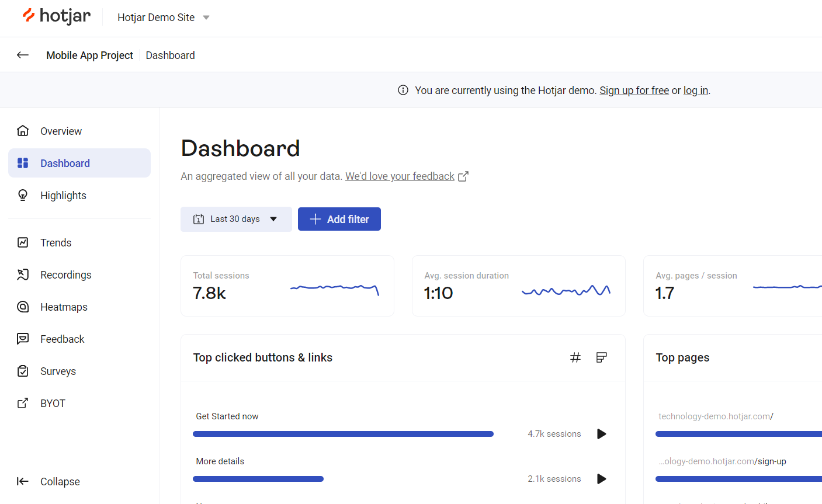Click technology-demo.hotjar.com/ page entry
The image size is (822, 504).
(716, 416)
